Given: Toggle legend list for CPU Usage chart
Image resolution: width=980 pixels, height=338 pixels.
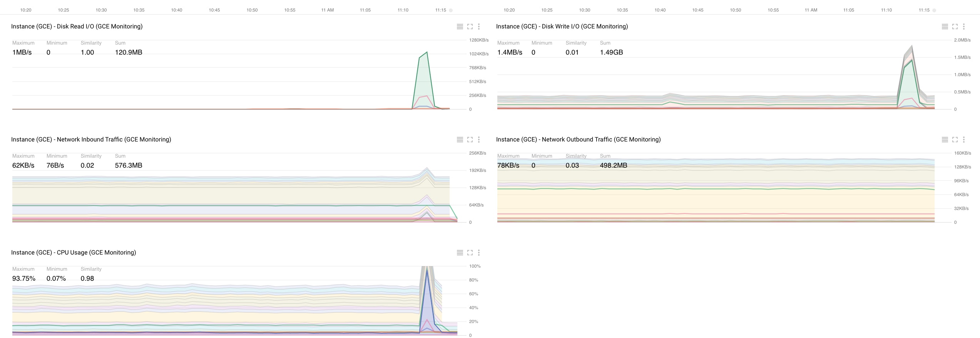Looking at the screenshot, I should (460, 253).
